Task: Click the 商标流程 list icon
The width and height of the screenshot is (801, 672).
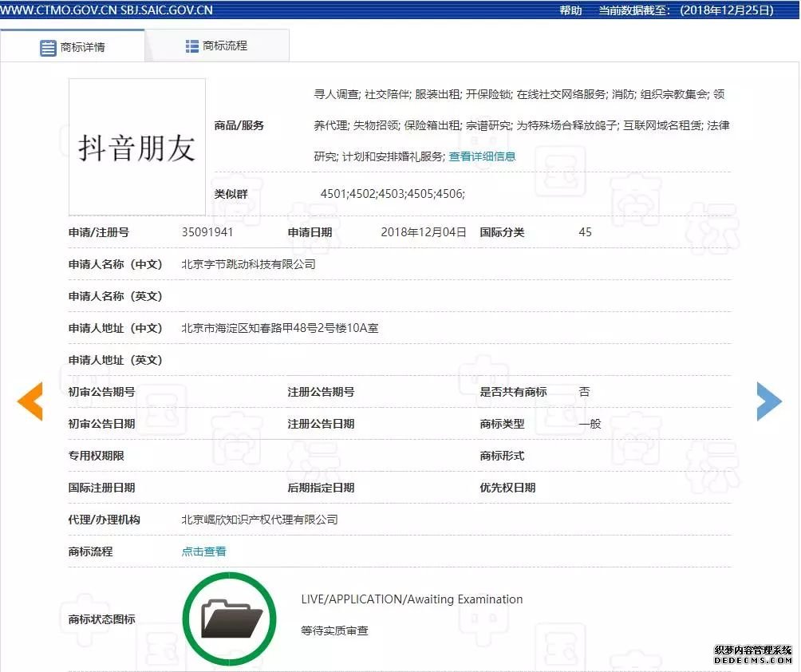Action: coord(192,46)
